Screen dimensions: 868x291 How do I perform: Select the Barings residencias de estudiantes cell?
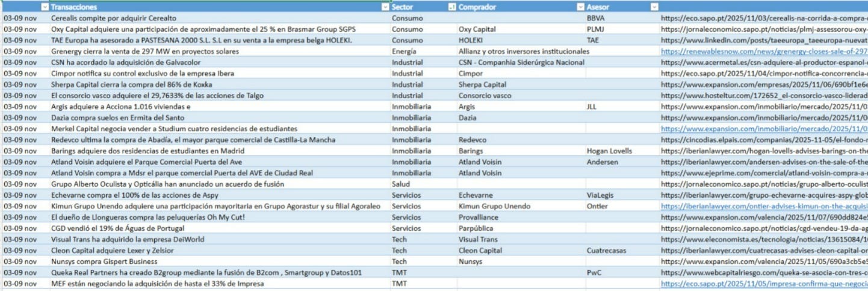(220, 151)
